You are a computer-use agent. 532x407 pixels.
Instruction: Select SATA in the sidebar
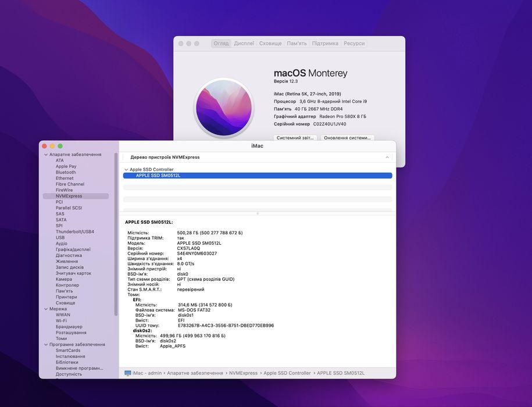click(61, 220)
